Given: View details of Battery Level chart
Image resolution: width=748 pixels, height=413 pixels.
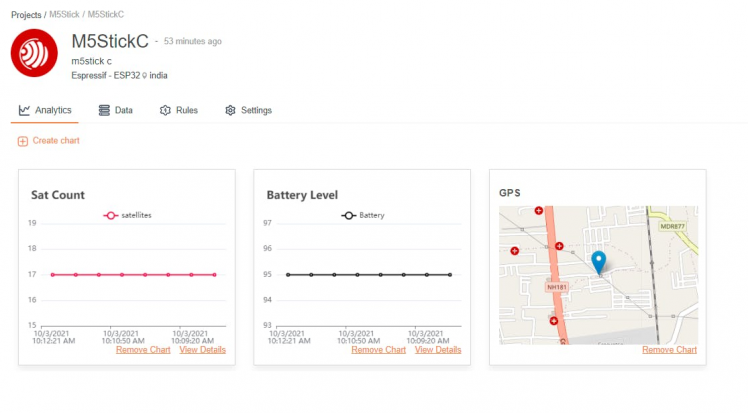Looking at the screenshot, I should click(438, 350).
